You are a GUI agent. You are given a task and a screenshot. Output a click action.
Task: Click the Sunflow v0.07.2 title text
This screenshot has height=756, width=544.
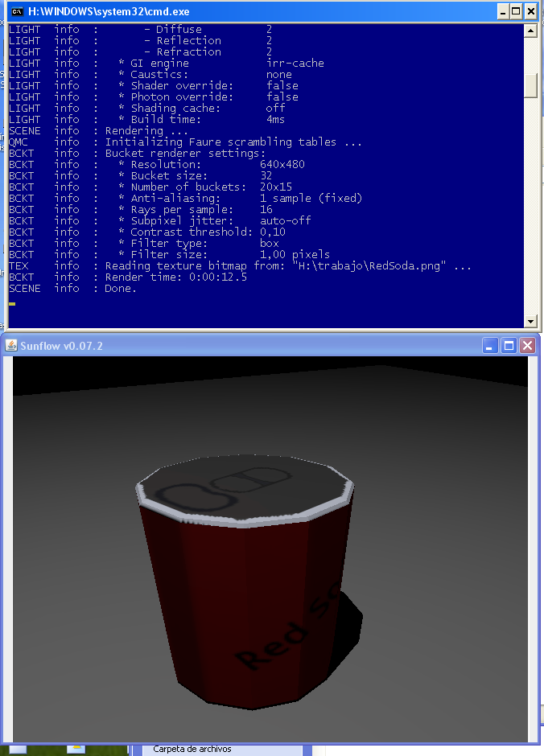click(x=61, y=346)
